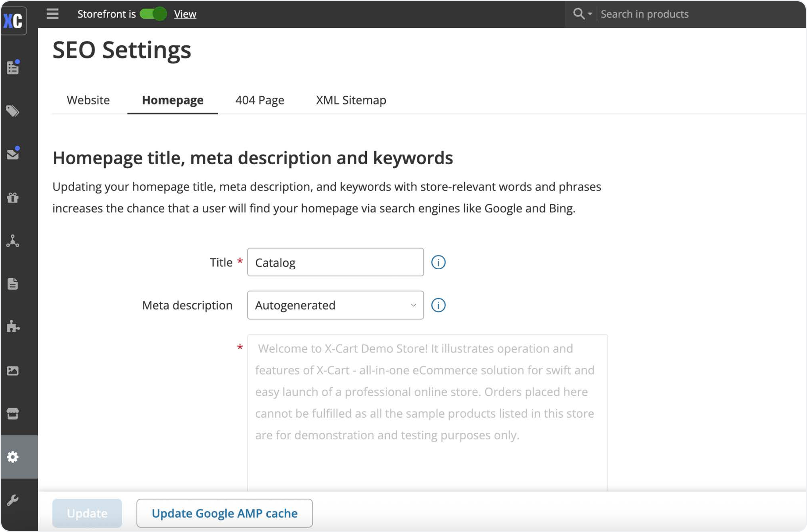This screenshot has height=532, width=807.
Task: Open the hamburger menu
Action: click(x=53, y=14)
